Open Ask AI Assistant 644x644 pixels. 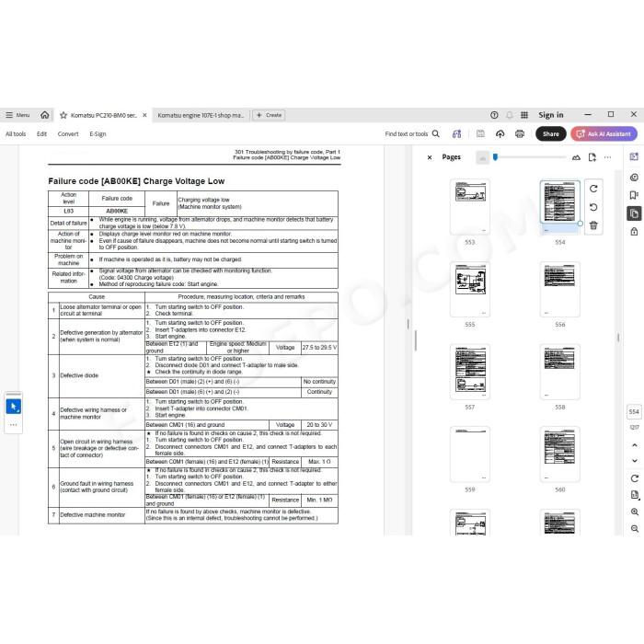point(604,134)
